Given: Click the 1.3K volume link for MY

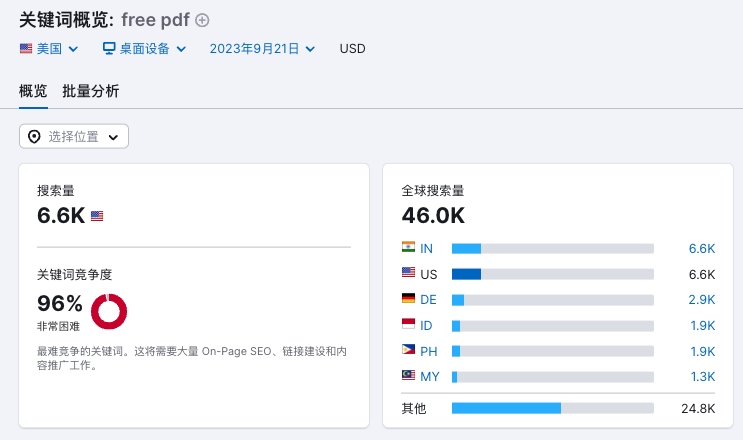Looking at the screenshot, I should pyautogui.click(x=701, y=377).
